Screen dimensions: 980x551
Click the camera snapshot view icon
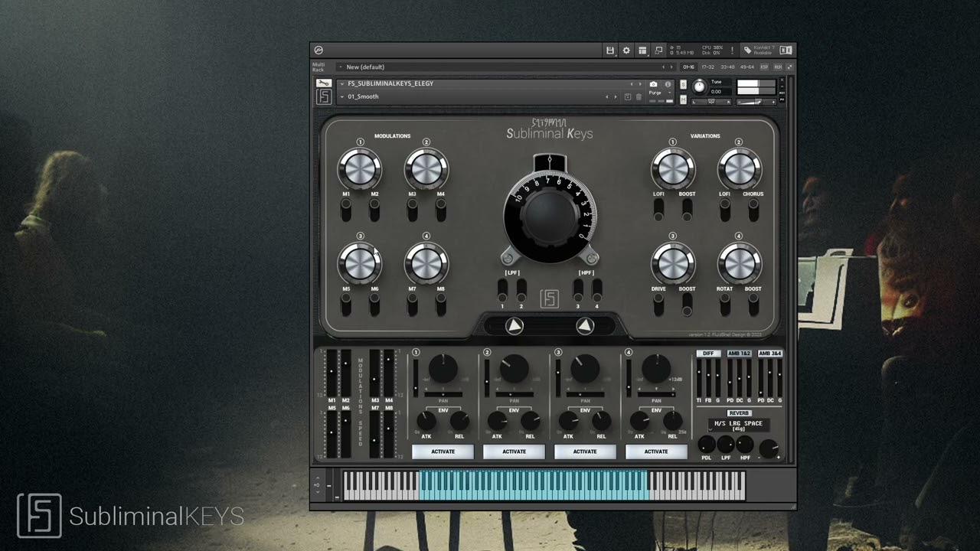coord(653,84)
